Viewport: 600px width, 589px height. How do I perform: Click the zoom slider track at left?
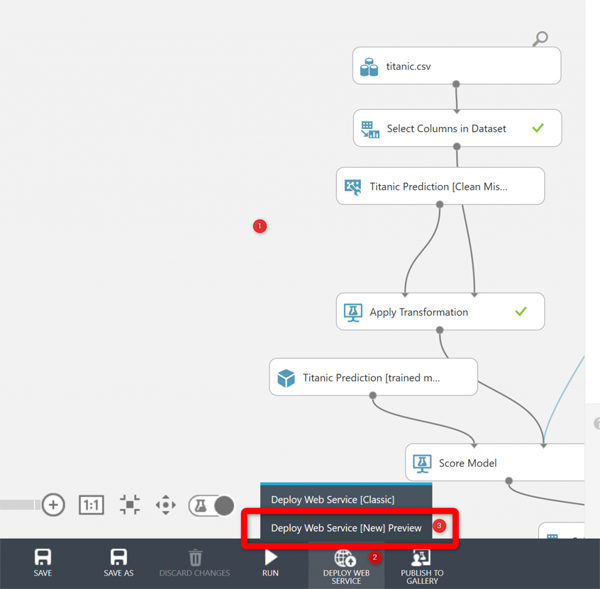[20, 505]
